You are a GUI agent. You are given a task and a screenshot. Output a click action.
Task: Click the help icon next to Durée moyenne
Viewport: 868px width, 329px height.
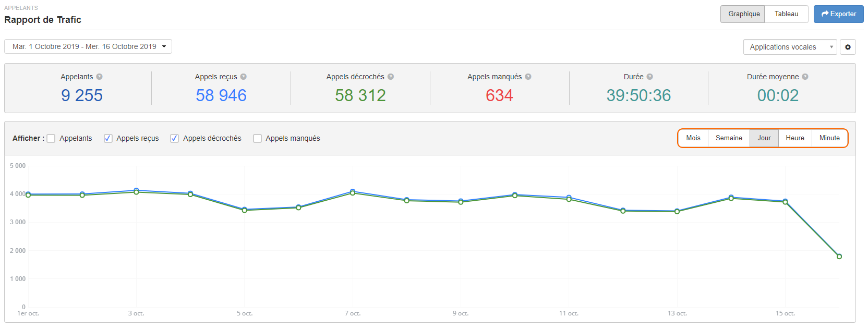point(805,77)
